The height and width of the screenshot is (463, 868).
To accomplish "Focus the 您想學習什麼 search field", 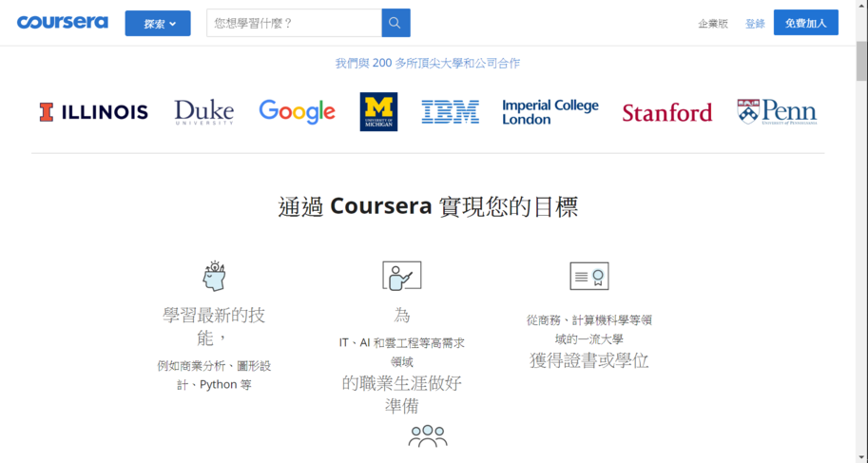I will click(x=294, y=23).
